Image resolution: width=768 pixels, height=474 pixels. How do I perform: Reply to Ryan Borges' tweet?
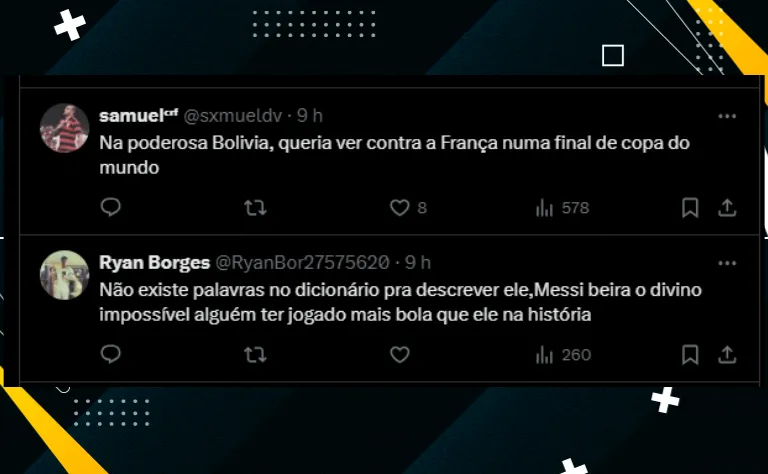pos(111,354)
